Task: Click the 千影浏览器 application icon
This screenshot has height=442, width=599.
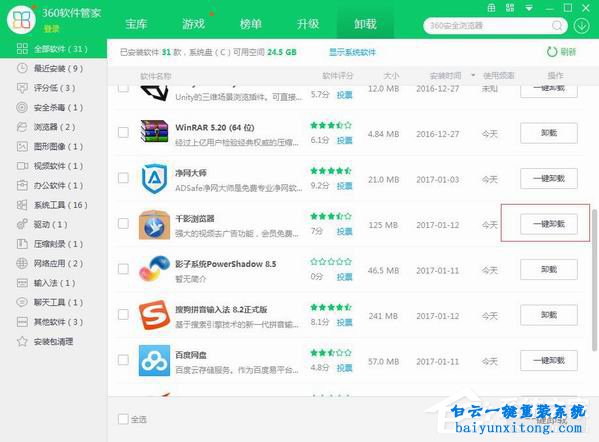Action: (x=154, y=225)
